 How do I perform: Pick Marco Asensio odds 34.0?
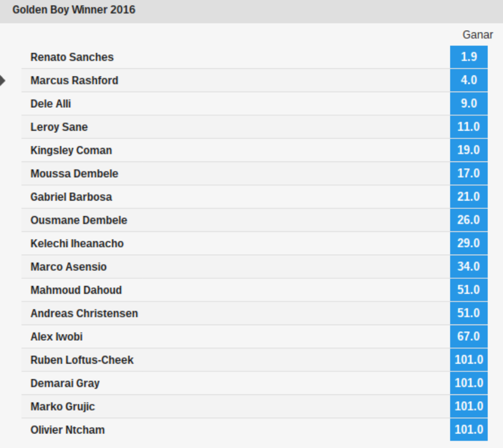[469, 266]
